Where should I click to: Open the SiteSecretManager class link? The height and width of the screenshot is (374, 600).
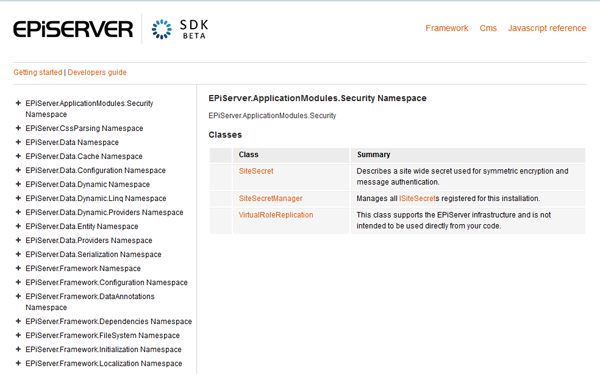click(271, 198)
